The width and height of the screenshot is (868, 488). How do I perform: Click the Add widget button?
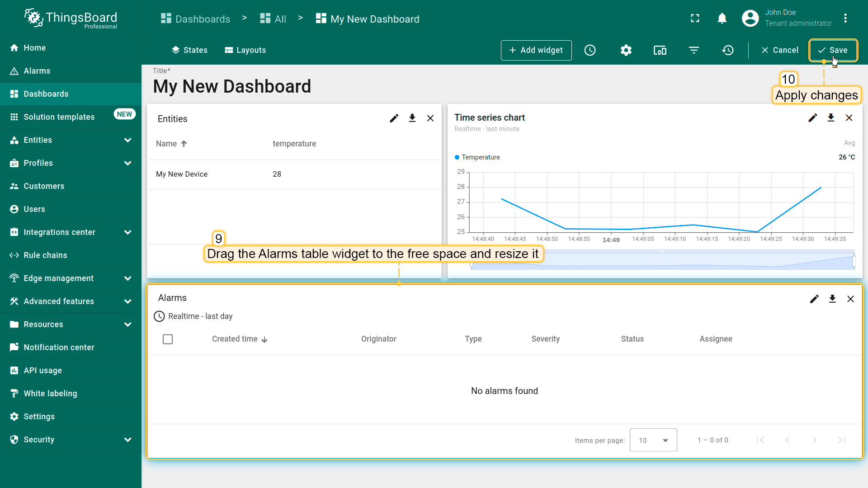(536, 50)
